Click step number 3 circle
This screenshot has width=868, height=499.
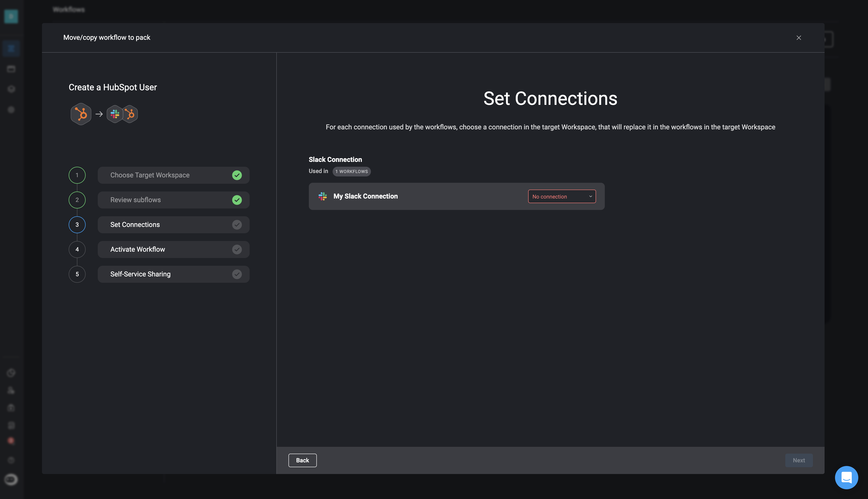coord(77,225)
